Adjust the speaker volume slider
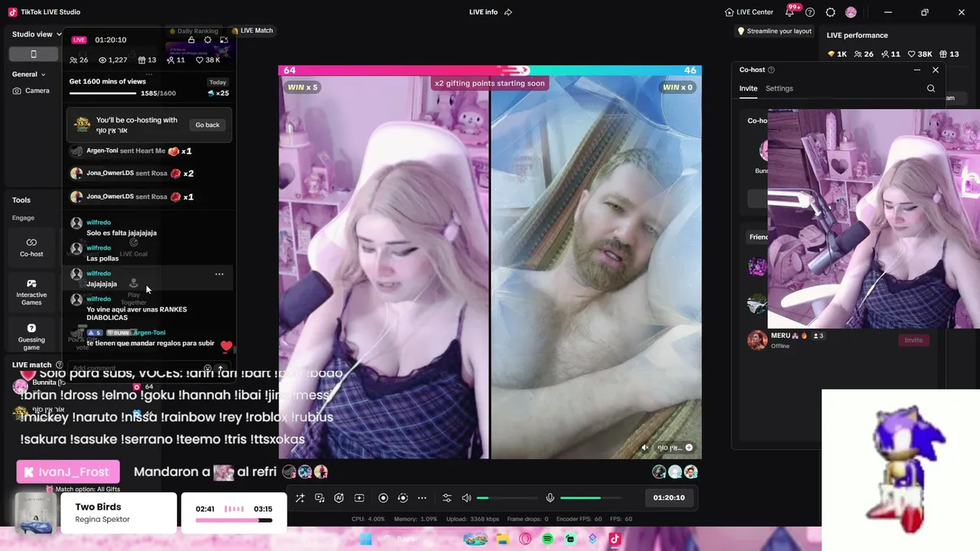This screenshot has width=980, height=551. (505, 498)
